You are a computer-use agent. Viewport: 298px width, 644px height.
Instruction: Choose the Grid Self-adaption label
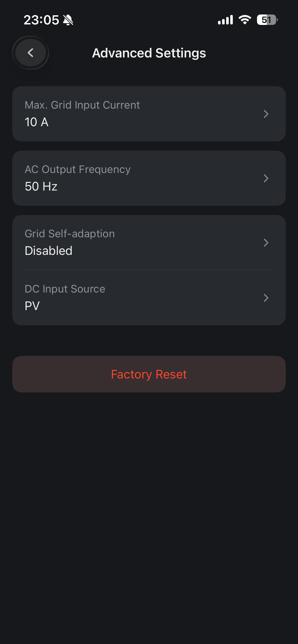click(70, 234)
